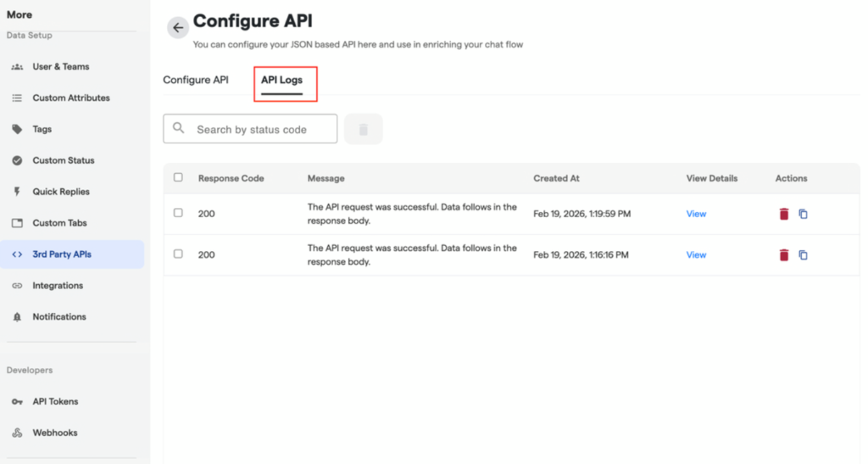
Task: Click timestamp Feb 19, 2026, 1:16:16 PM
Action: (581, 254)
